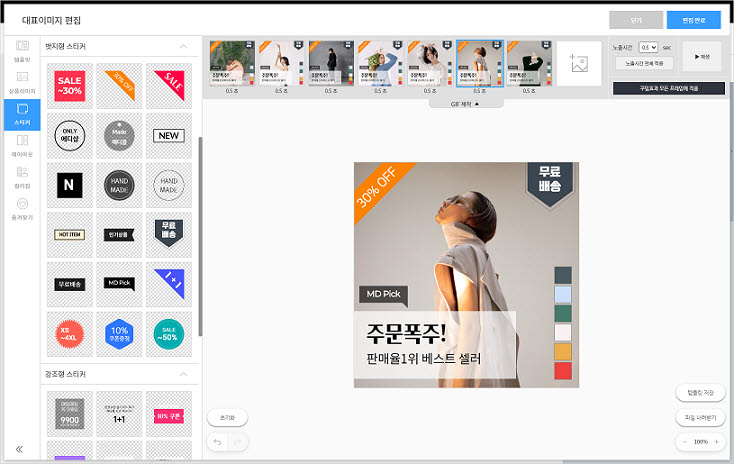This screenshot has height=464, width=734.
Task: Add the outlined HAND MADE circle sticker
Action: pos(169,185)
